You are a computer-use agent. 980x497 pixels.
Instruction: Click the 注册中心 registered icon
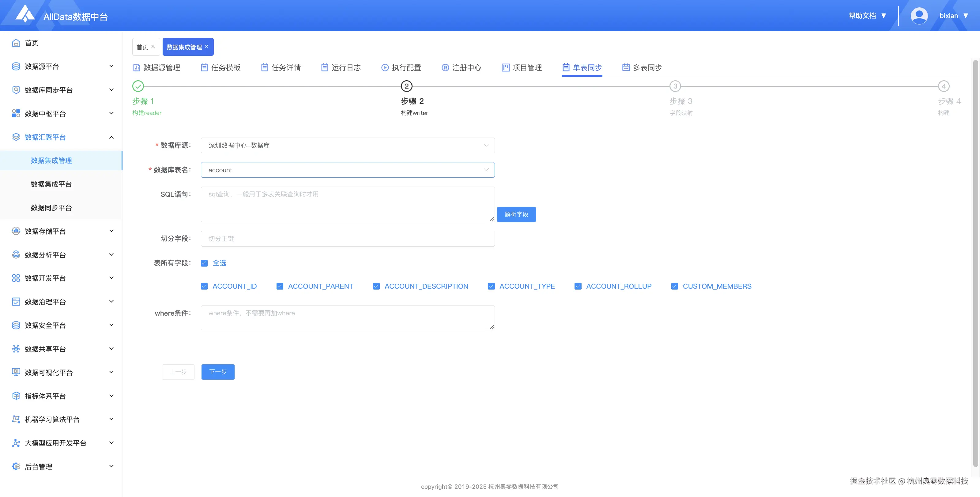pyautogui.click(x=445, y=67)
